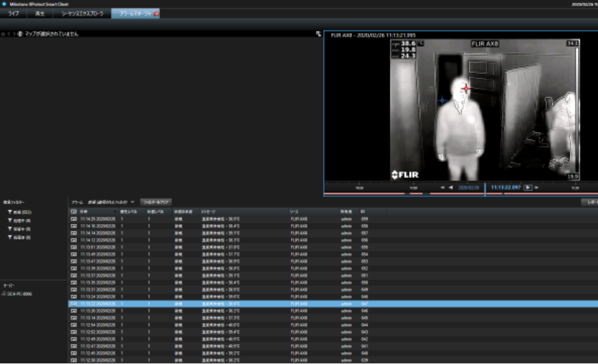Click the alarm icon for the 11:13:47 row

(x=74, y=261)
